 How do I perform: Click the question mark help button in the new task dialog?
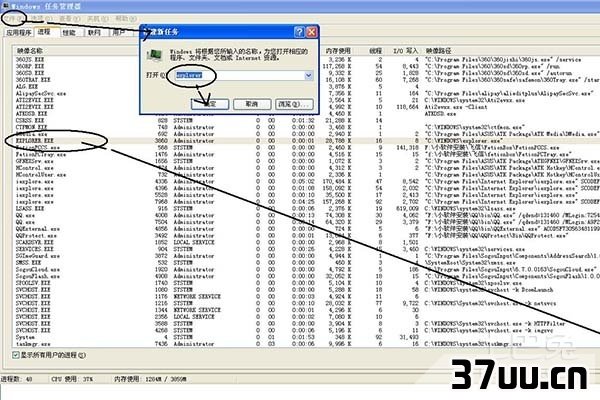pos(299,32)
